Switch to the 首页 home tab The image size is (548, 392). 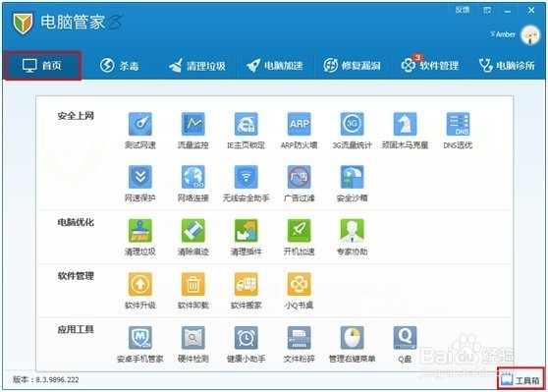(x=43, y=66)
